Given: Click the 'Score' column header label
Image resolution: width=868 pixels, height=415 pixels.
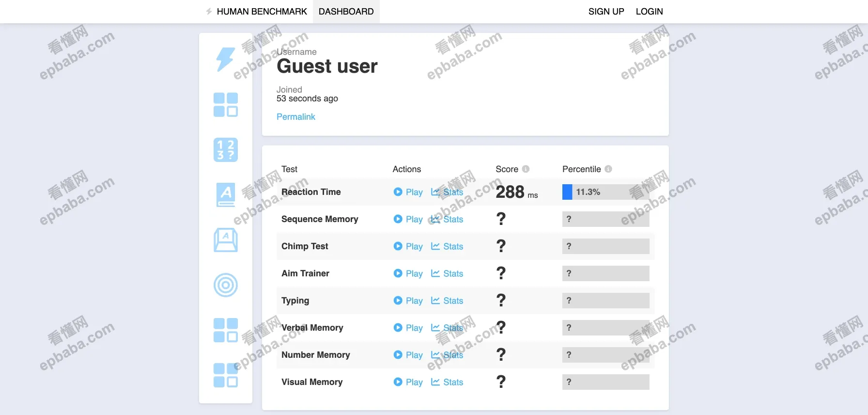Looking at the screenshot, I should tap(507, 169).
